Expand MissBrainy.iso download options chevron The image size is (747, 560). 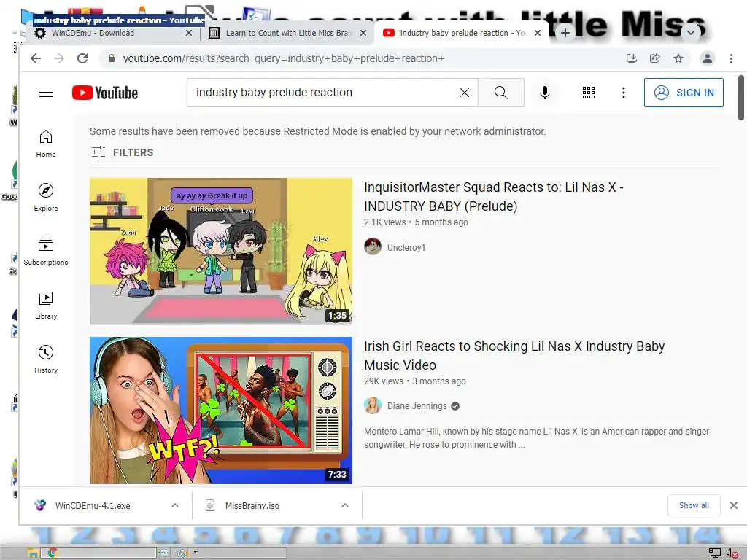pyautogui.click(x=345, y=506)
